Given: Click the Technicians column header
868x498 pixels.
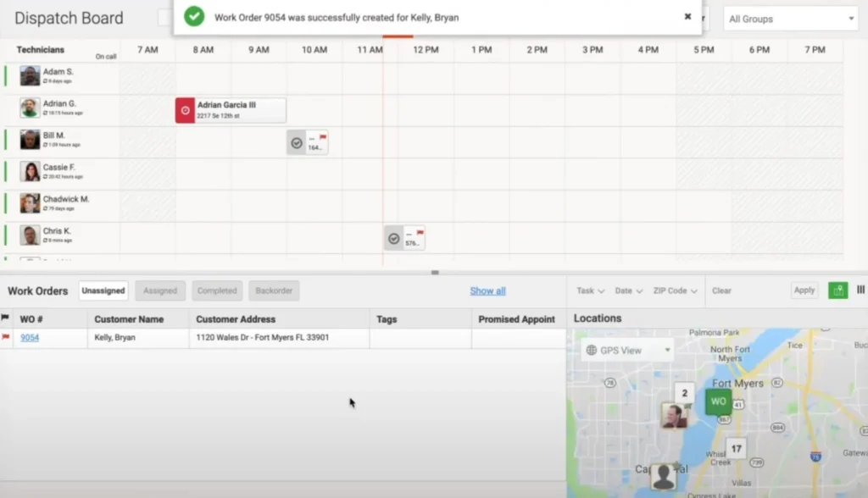Looking at the screenshot, I should (x=41, y=50).
